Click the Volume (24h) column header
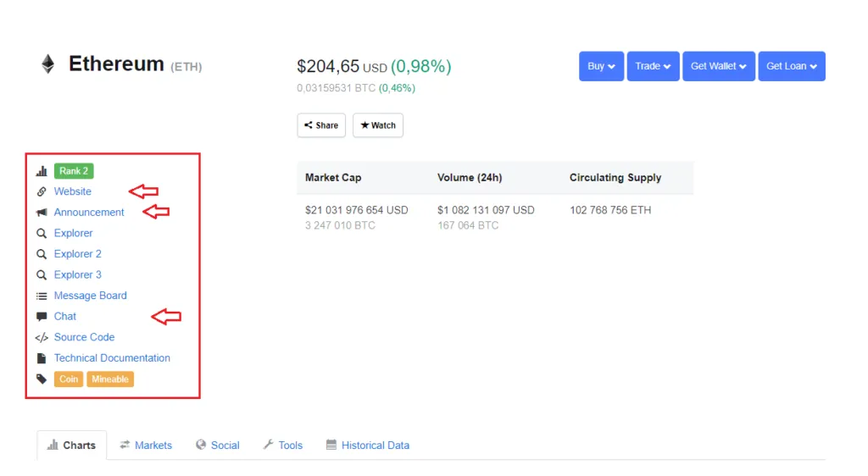Screen dimensions: 868x476 point(470,178)
